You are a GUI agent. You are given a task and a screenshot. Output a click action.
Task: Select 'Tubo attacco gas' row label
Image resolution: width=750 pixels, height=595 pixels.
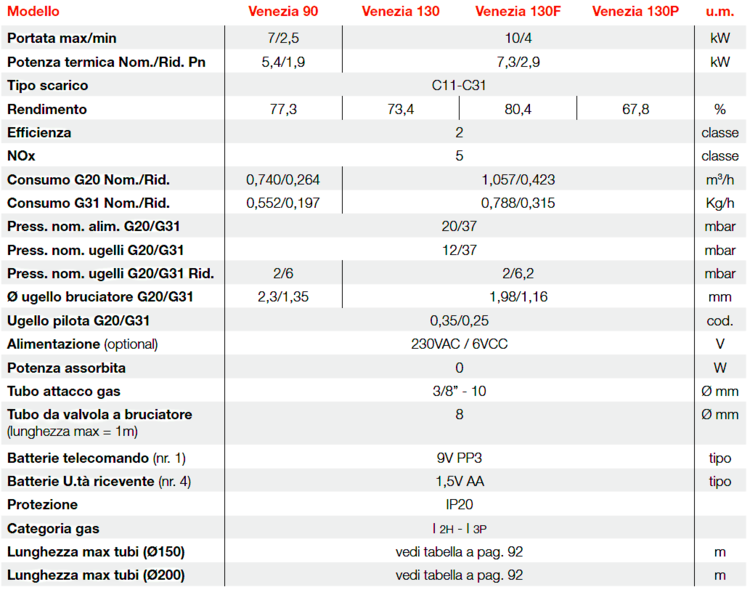64,392
